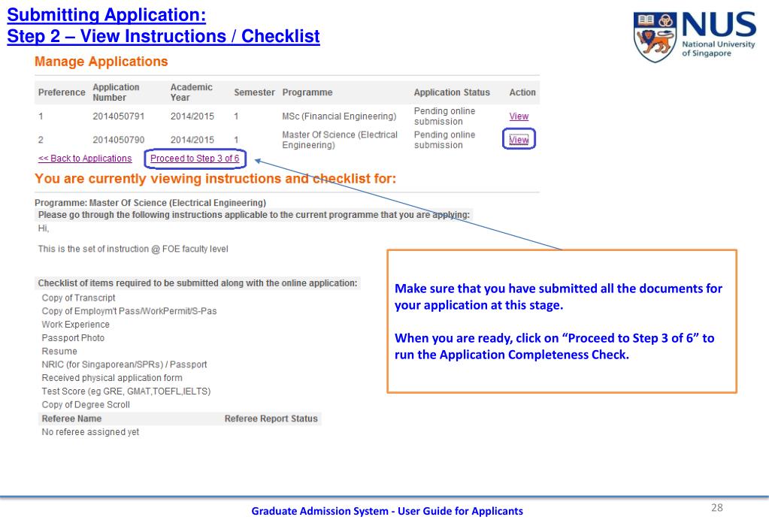This screenshot has height=532, width=769.
Task: Click academic year 2014/2015 in second row
Action: click(x=192, y=140)
